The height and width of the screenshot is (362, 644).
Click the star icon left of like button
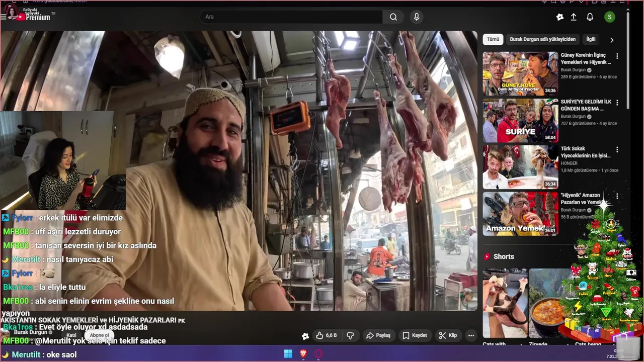pyautogui.click(x=305, y=336)
